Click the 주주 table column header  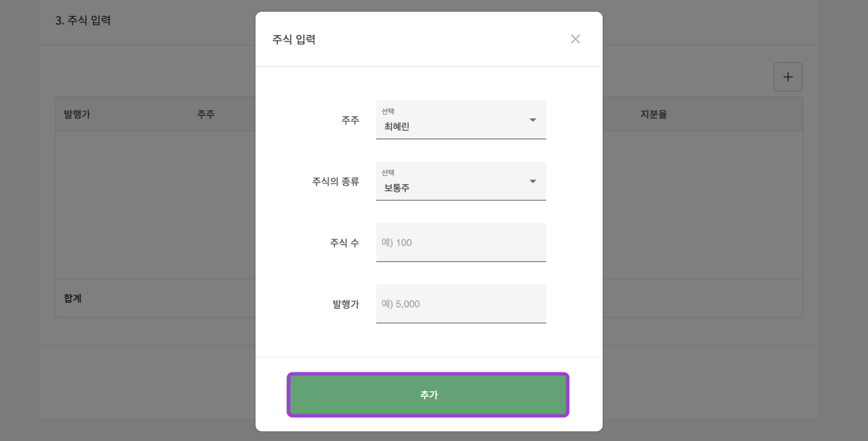[206, 115]
